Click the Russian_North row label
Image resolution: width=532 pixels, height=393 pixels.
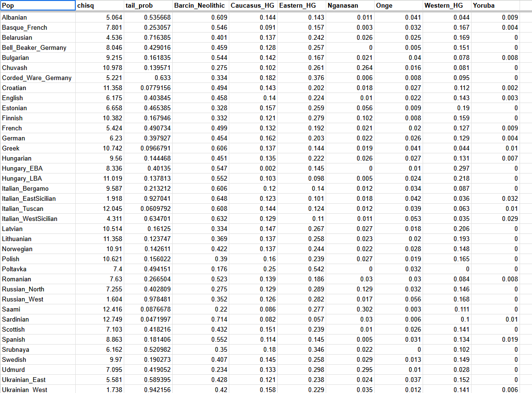[23, 289]
